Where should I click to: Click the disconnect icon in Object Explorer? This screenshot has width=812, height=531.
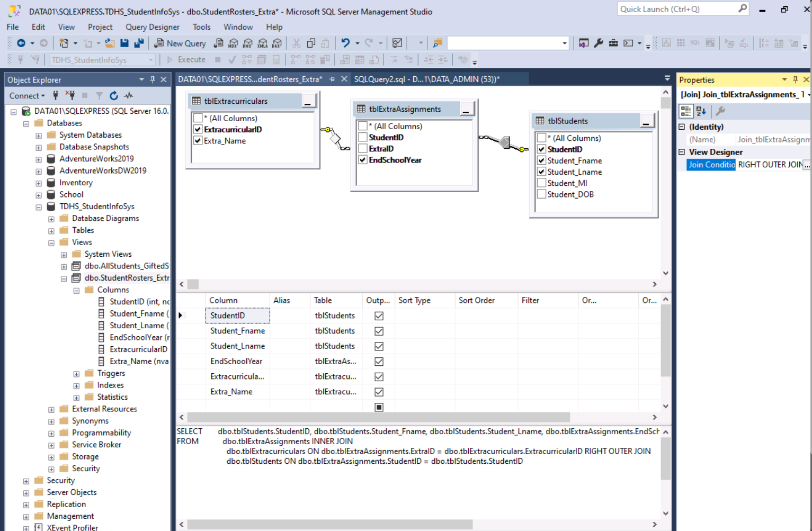coord(70,96)
